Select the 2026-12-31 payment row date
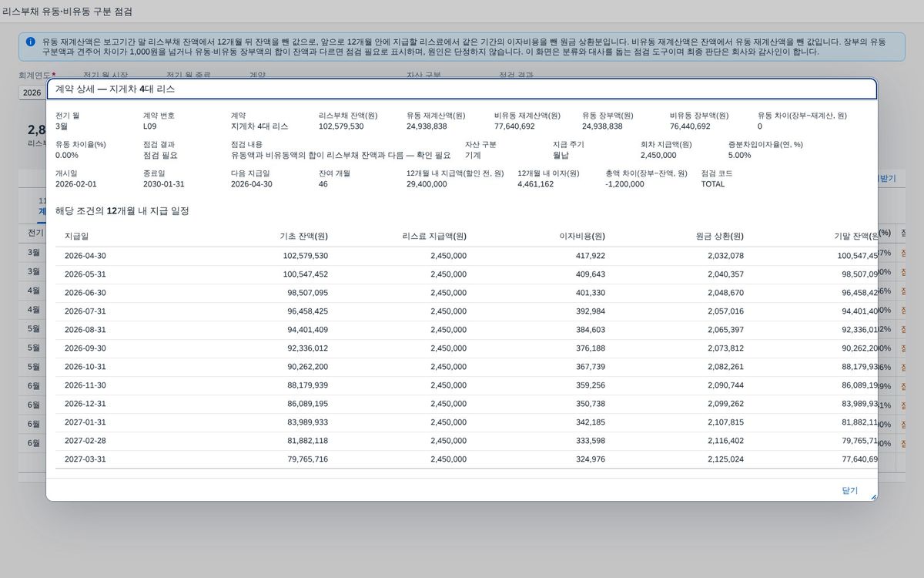This screenshot has width=924, height=578. [x=85, y=404]
